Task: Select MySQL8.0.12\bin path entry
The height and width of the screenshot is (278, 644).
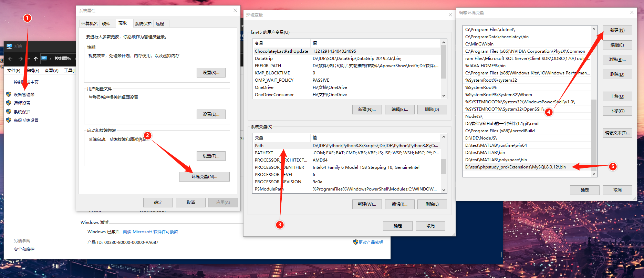Action: tap(527, 167)
